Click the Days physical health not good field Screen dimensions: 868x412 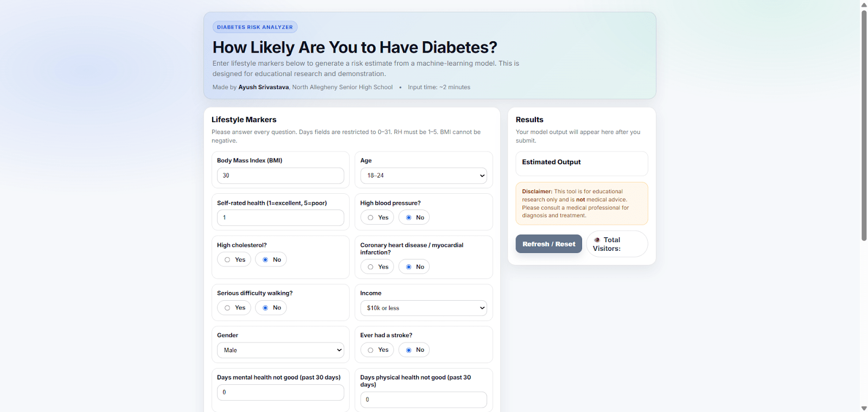click(x=423, y=400)
